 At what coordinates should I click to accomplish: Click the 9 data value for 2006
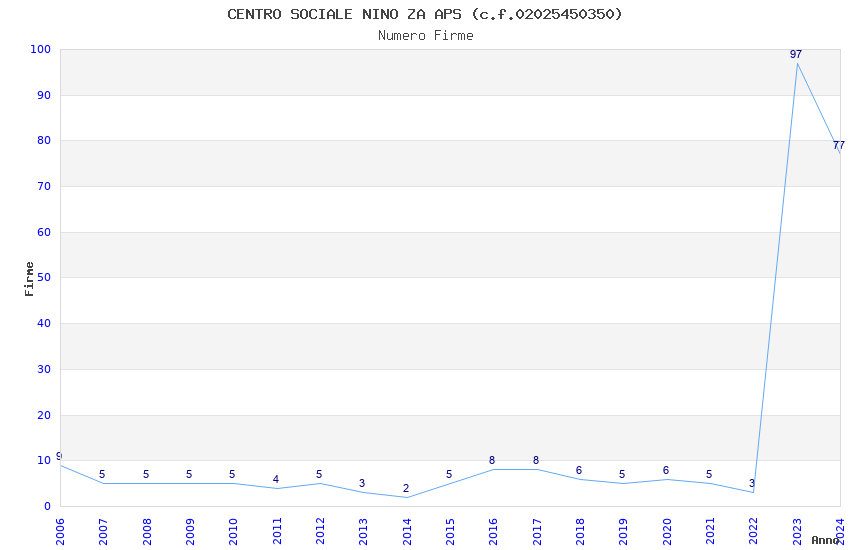pyautogui.click(x=59, y=456)
